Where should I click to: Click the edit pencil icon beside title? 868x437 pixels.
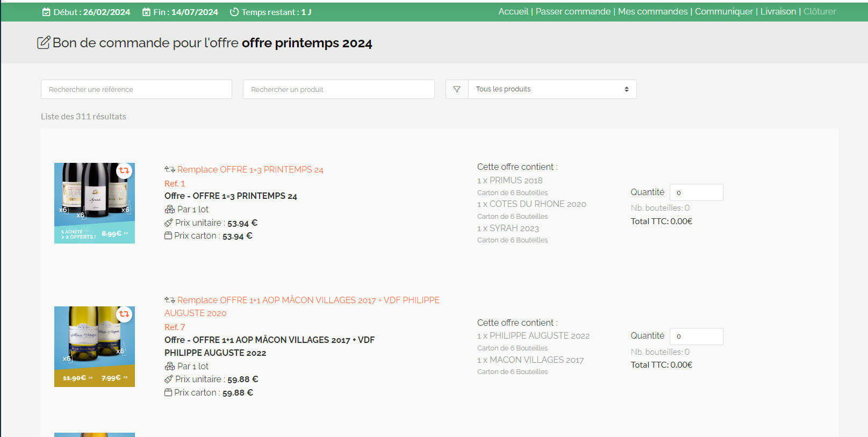pyautogui.click(x=44, y=42)
